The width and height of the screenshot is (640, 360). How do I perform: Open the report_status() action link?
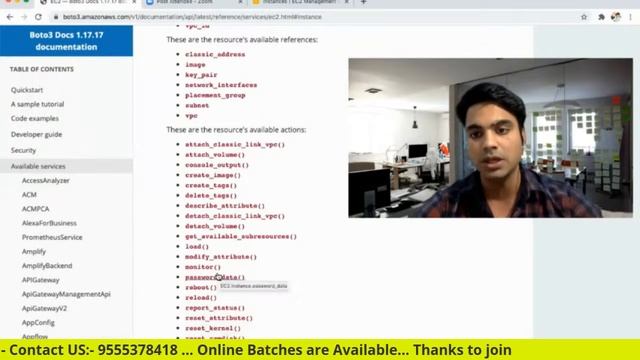pos(215,308)
